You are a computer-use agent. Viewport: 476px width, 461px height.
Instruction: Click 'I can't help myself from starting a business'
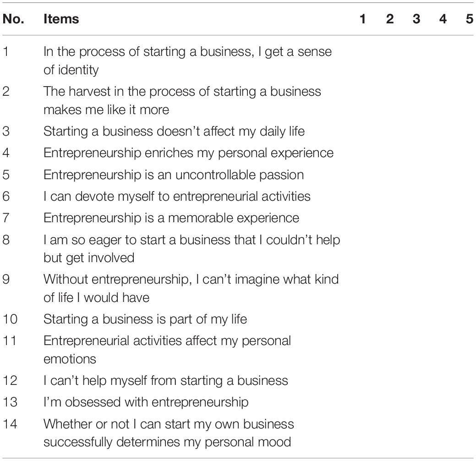(x=166, y=380)
